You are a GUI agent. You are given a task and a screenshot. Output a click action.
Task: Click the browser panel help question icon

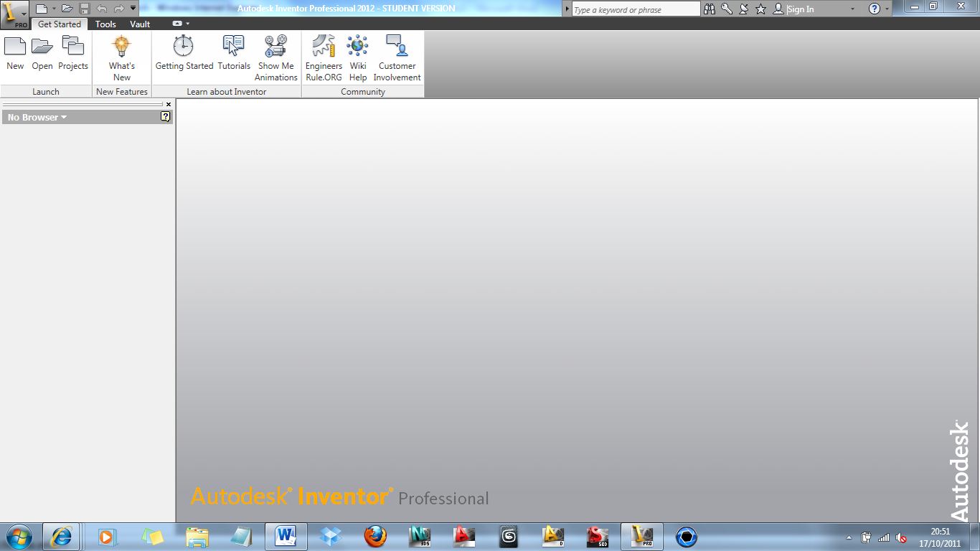click(x=166, y=116)
